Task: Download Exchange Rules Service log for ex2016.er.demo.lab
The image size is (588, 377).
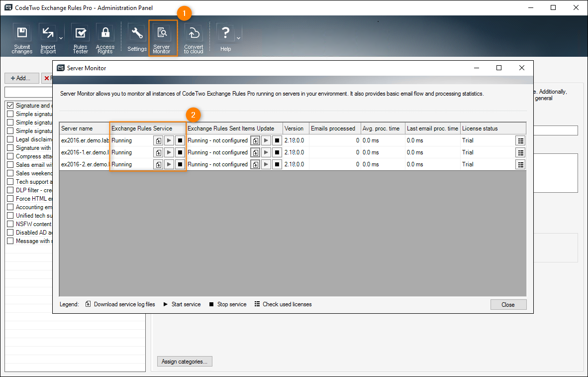Action: point(159,141)
